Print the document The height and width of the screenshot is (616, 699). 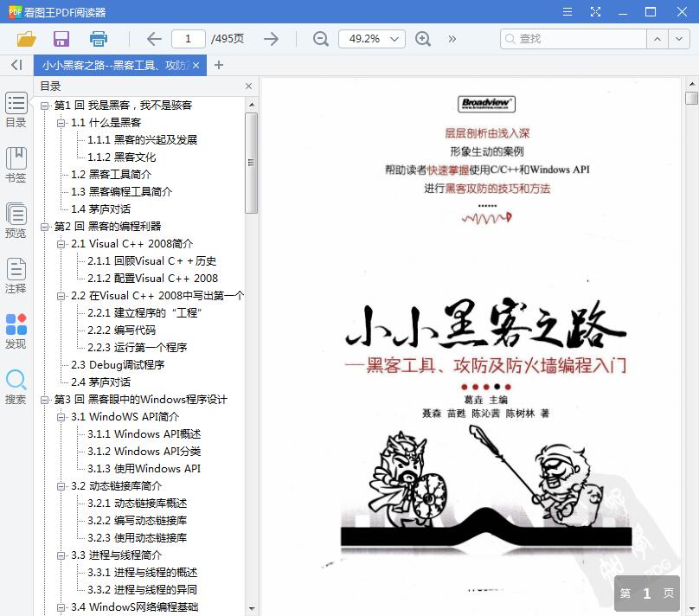click(x=97, y=38)
